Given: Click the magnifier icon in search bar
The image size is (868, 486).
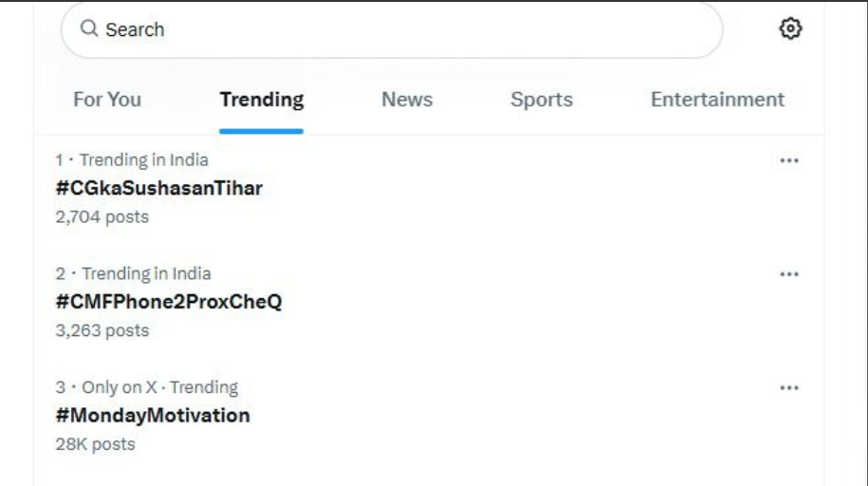Looking at the screenshot, I should 90,29.
